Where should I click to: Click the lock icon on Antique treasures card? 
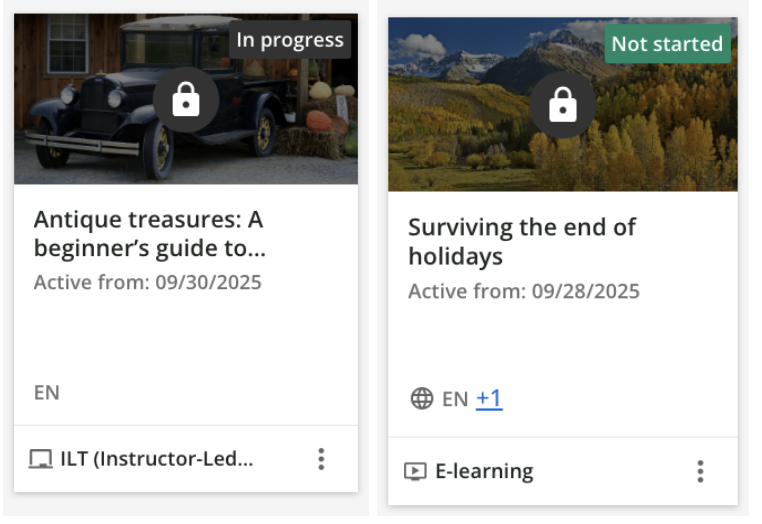(186, 100)
